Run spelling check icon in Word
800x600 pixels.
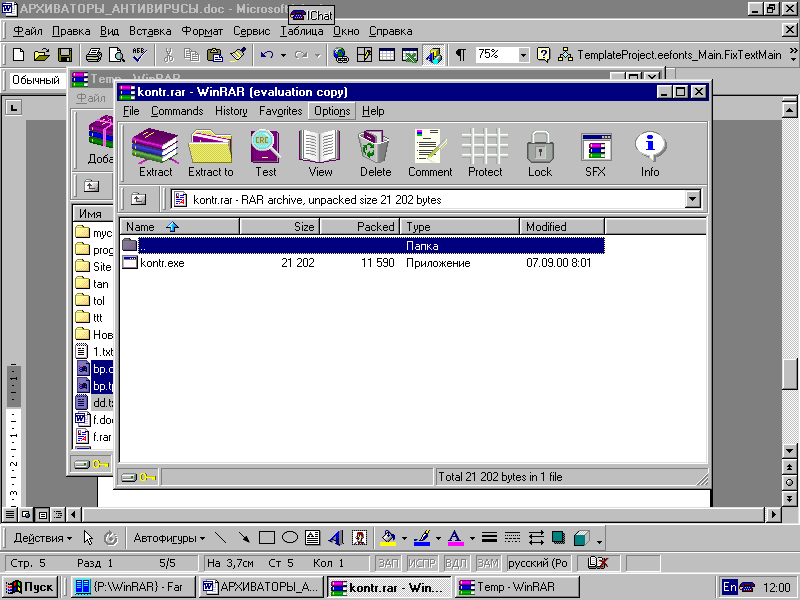point(139,55)
